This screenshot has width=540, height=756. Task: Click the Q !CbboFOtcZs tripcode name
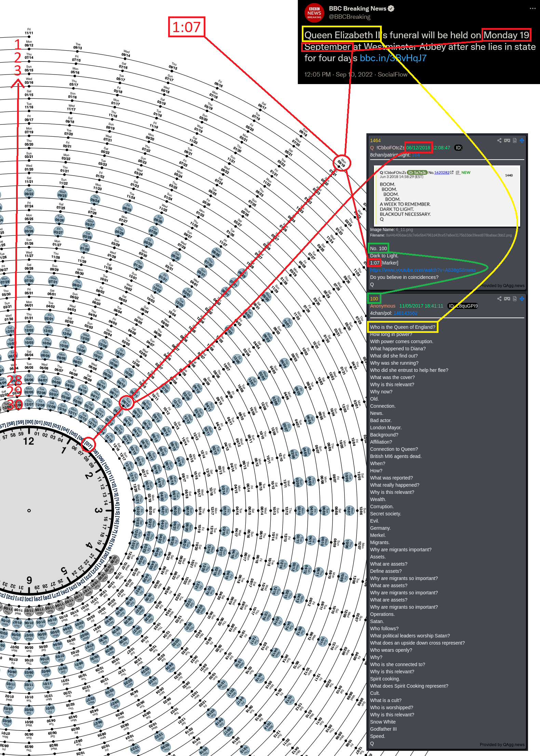[x=387, y=148]
